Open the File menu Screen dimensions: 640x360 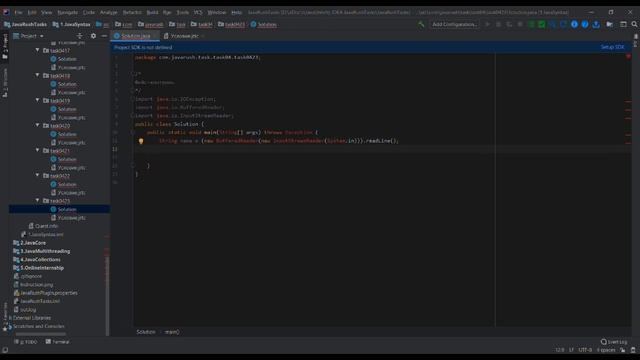click(18, 13)
